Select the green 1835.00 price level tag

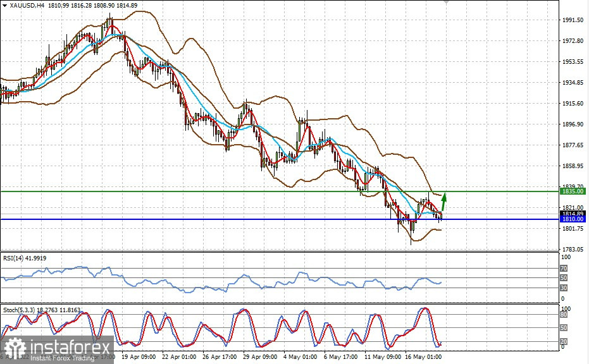coord(573,191)
